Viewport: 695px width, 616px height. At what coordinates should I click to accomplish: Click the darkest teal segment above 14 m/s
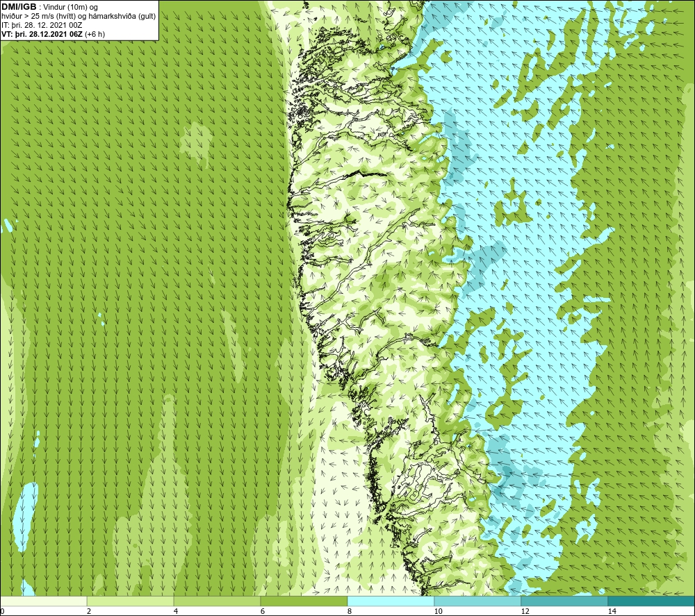coord(651,601)
